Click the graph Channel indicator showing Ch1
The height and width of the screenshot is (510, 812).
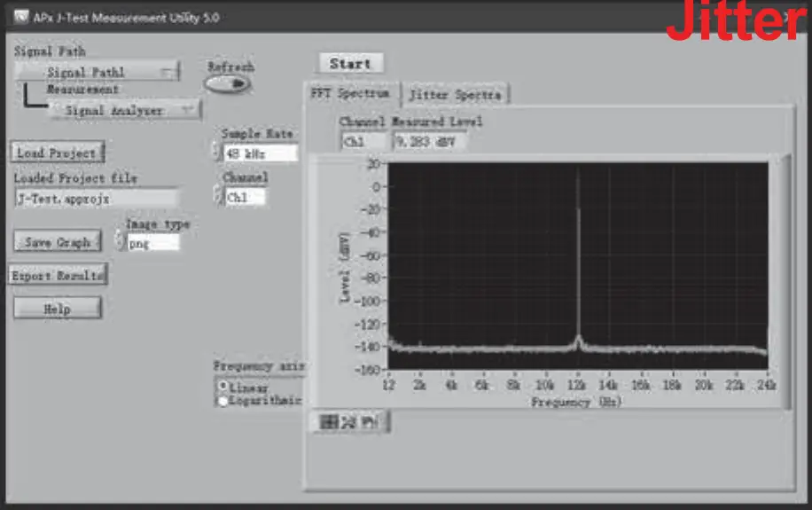click(x=364, y=142)
